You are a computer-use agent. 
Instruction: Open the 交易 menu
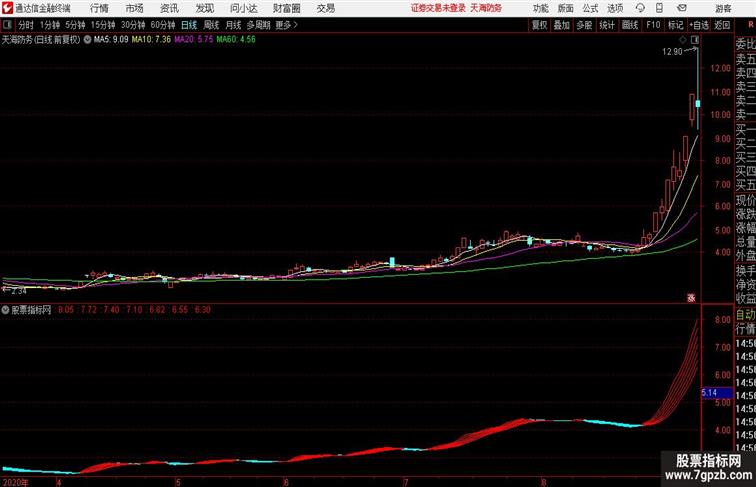(325, 8)
